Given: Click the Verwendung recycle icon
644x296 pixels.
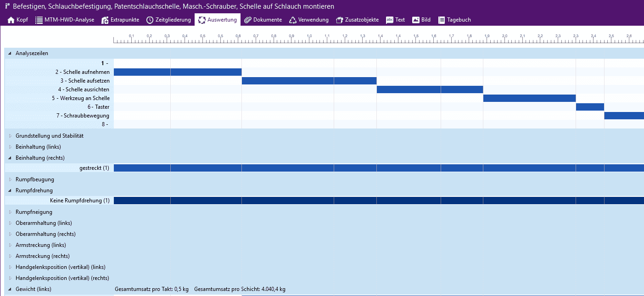Looking at the screenshot, I should 293,20.
